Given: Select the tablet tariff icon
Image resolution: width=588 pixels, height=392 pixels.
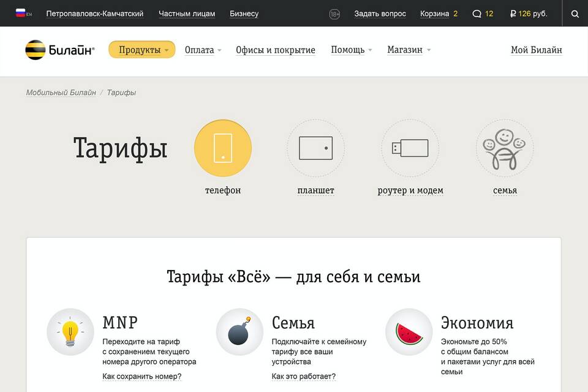Looking at the screenshot, I should point(315,148).
